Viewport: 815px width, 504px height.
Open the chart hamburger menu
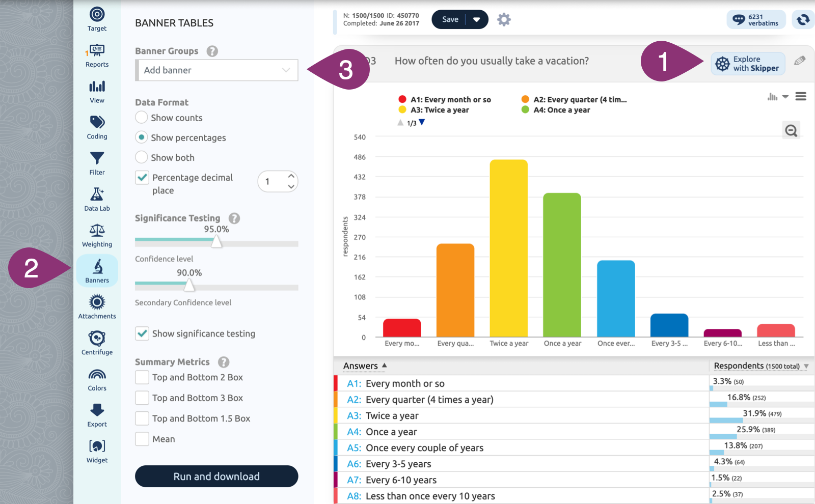(x=801, y=97)
